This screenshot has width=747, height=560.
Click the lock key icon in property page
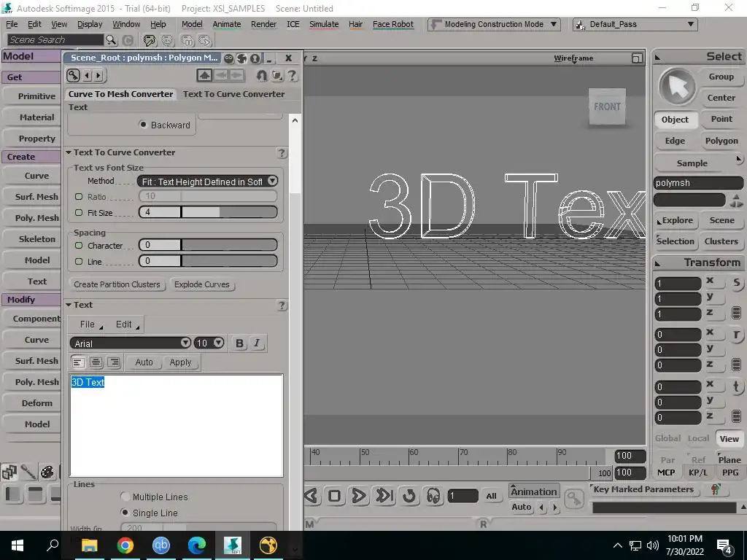73,75
